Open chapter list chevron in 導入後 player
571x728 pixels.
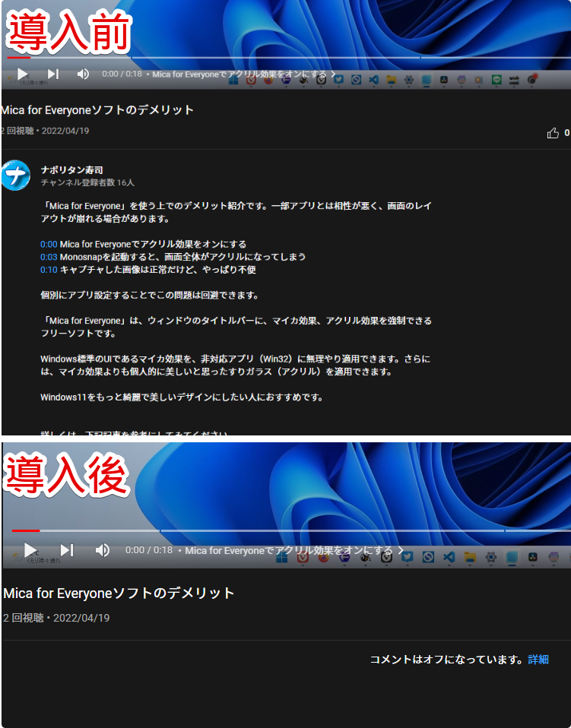[401, 551]
